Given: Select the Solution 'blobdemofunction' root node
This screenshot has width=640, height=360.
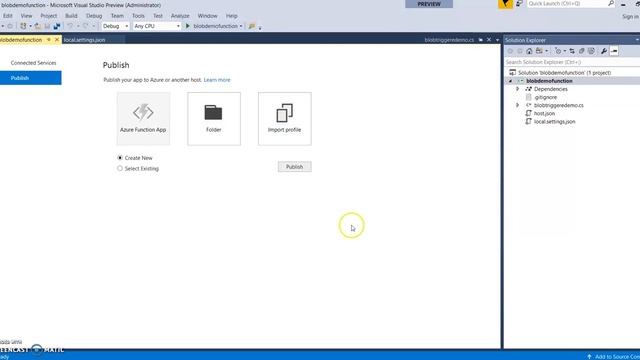Looking at the screenshot, I should point(564,73).
